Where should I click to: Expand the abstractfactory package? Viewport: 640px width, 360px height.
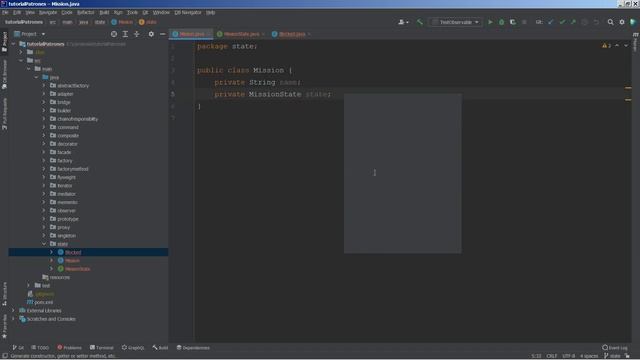coord(44,86)
